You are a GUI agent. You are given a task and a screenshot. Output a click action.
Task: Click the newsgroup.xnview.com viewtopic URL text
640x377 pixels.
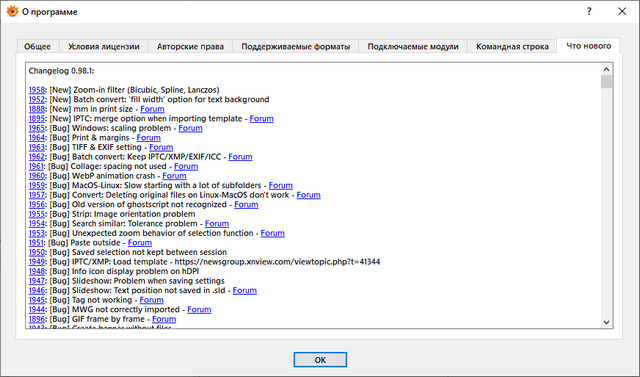277,262
